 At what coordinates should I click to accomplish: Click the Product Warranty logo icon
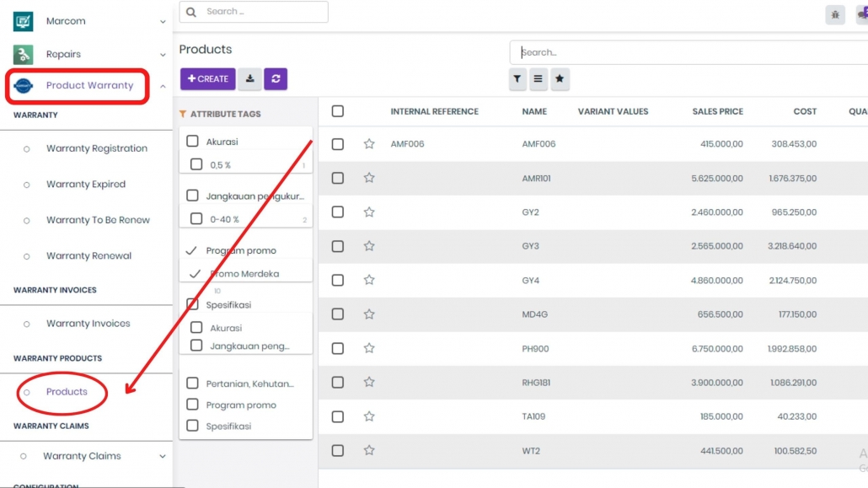[x=24, y=86]
